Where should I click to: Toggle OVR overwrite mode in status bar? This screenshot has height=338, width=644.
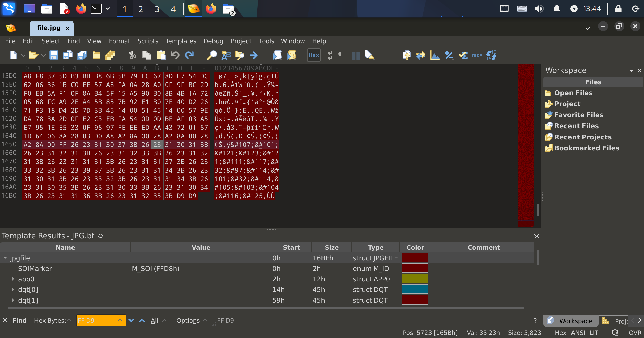[635, 333]
